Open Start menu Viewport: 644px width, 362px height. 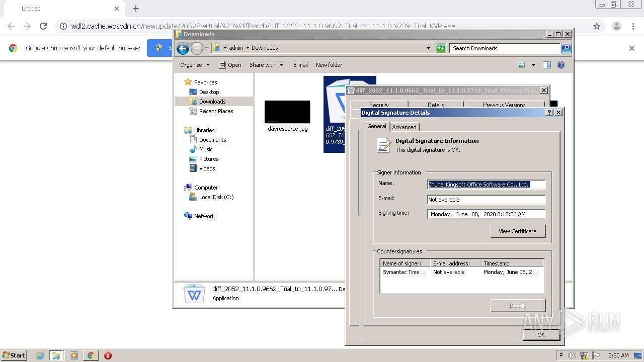(x=14, y=355)
